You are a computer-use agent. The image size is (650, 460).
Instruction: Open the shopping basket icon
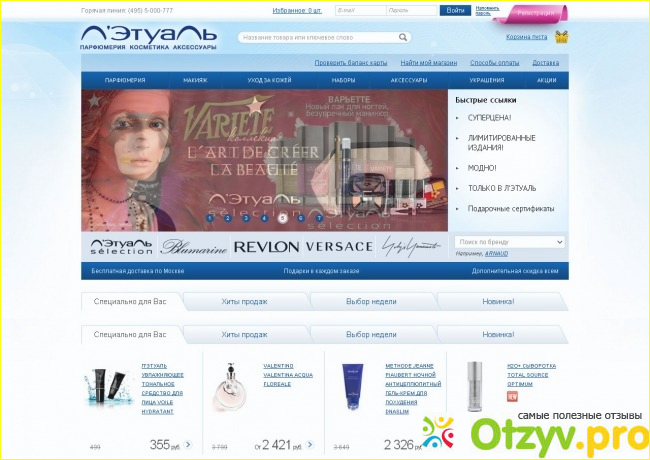point(561,37)
